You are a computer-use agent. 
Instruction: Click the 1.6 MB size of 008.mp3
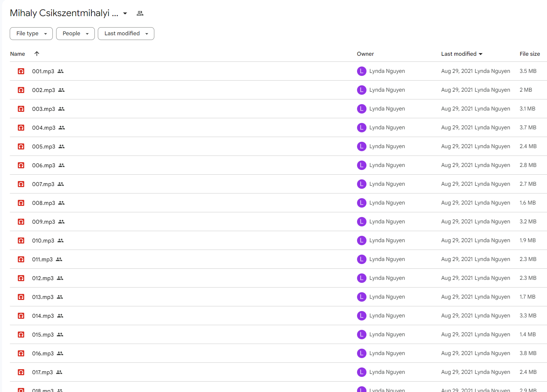pos(528,203)
